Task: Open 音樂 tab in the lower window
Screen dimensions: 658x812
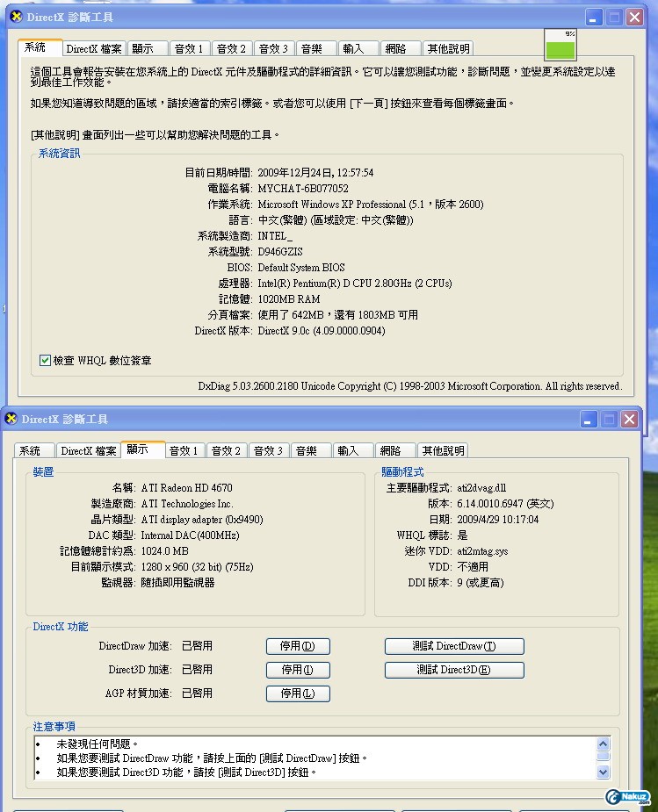Action: [x=311, y=450]
